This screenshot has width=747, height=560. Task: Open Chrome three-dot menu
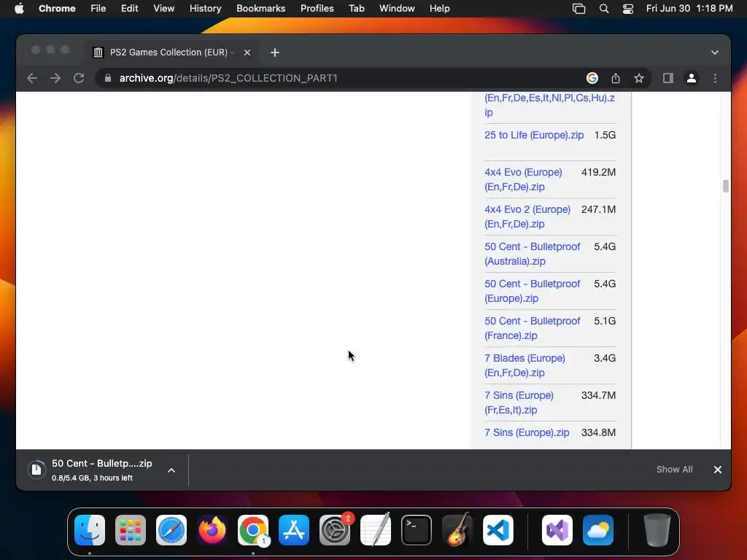coord(715,78)
